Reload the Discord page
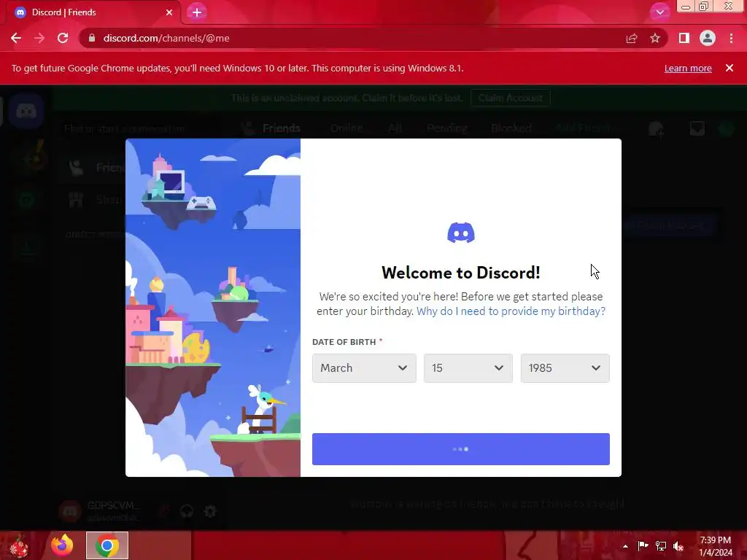 (x=63, y=38)
